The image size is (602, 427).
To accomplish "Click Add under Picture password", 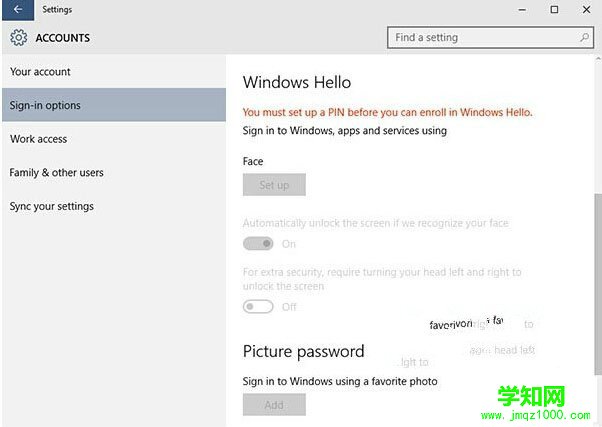I will coord(274,405).
